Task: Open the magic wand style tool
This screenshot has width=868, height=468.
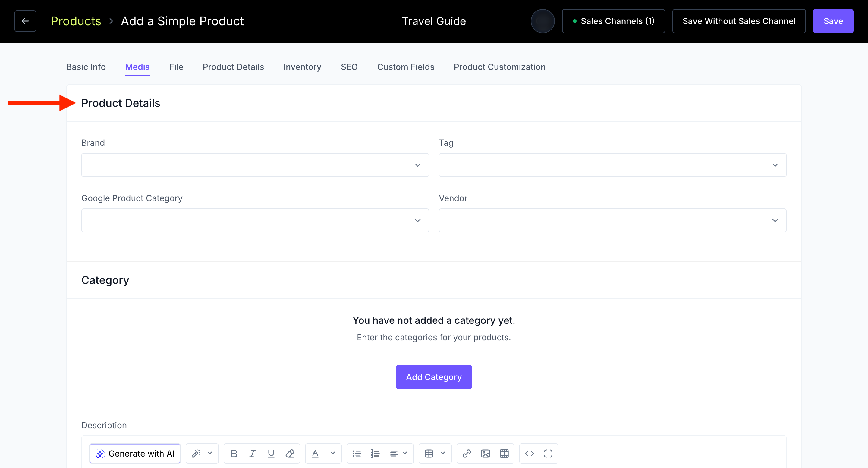Action: [196, 454]
